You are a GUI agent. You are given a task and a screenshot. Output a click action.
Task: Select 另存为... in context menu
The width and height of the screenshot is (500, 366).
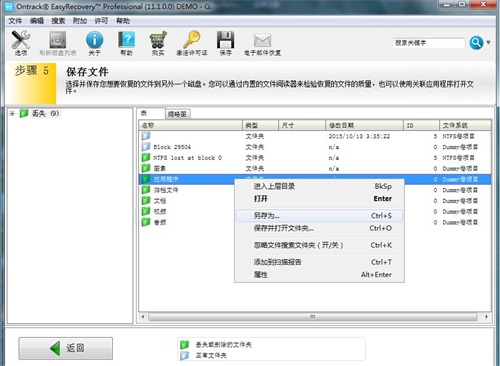(x=319, y=216)
